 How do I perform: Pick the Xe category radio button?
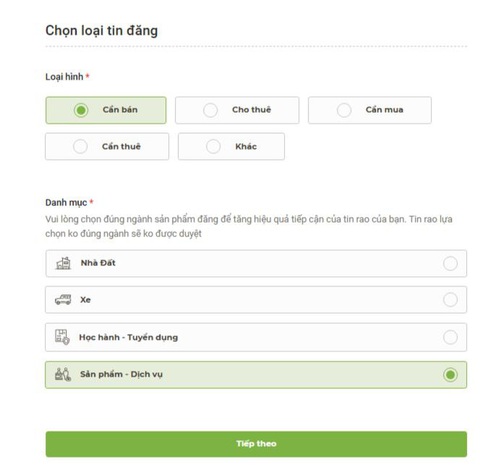(450, 300)
